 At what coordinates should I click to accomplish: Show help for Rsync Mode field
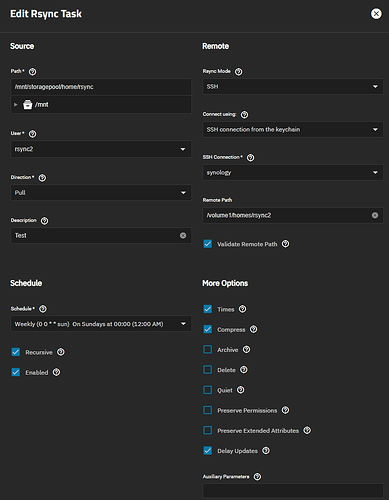coord(239,72)
